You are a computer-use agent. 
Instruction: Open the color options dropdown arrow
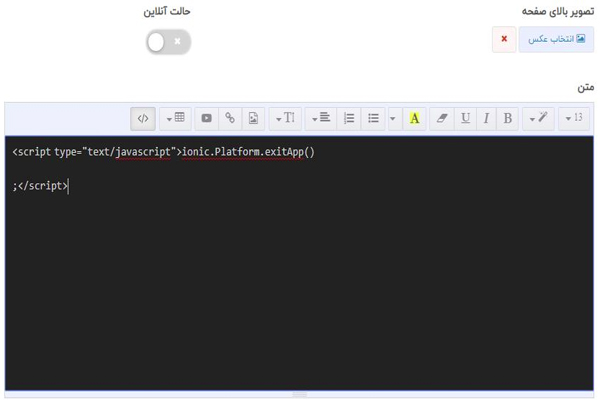click(x=393, y=119)
